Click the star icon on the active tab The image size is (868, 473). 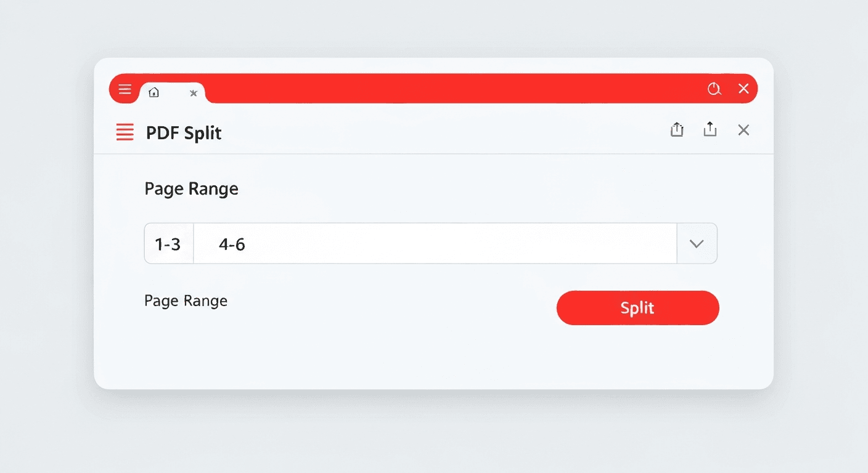point(193,93)
